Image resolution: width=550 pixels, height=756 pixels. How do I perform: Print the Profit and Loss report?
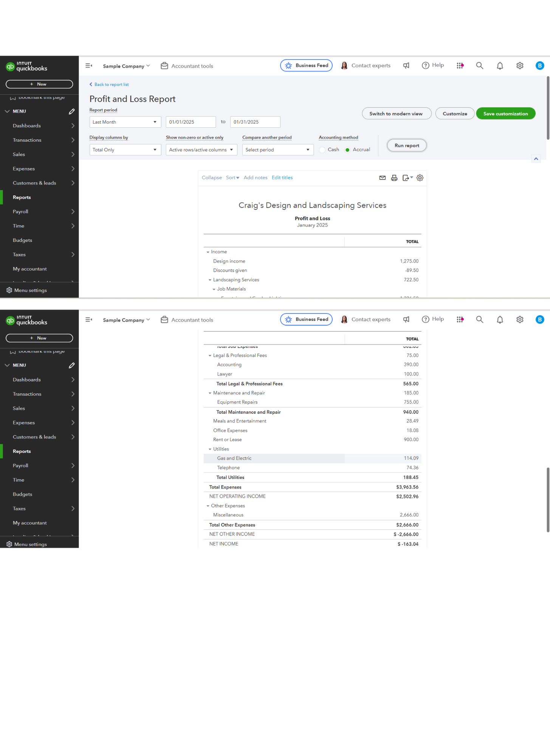click(394, 178)
